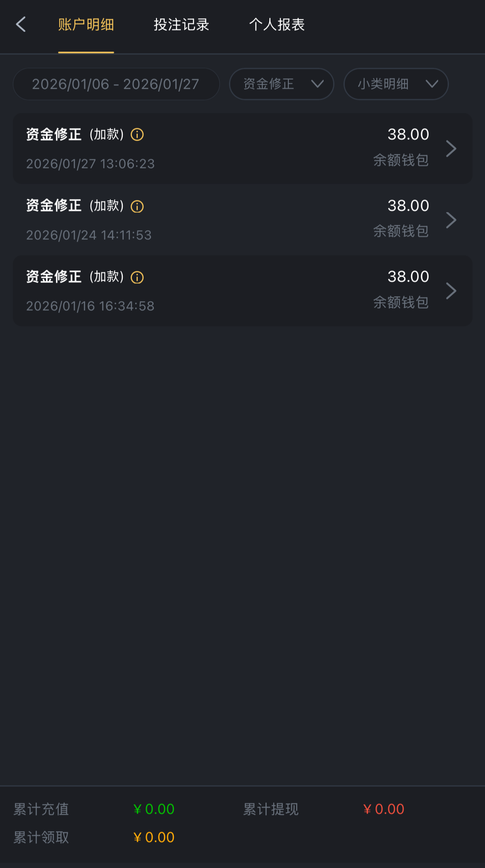485x868 pixels.
Task: Open details arrow for 2026/01/27 entry
Action: click(x=451, y=148)
